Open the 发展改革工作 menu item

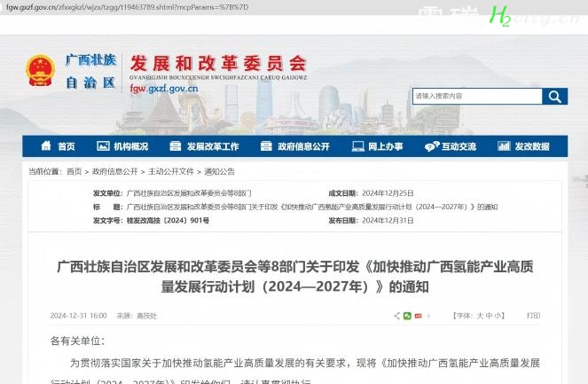click(213, 146)
